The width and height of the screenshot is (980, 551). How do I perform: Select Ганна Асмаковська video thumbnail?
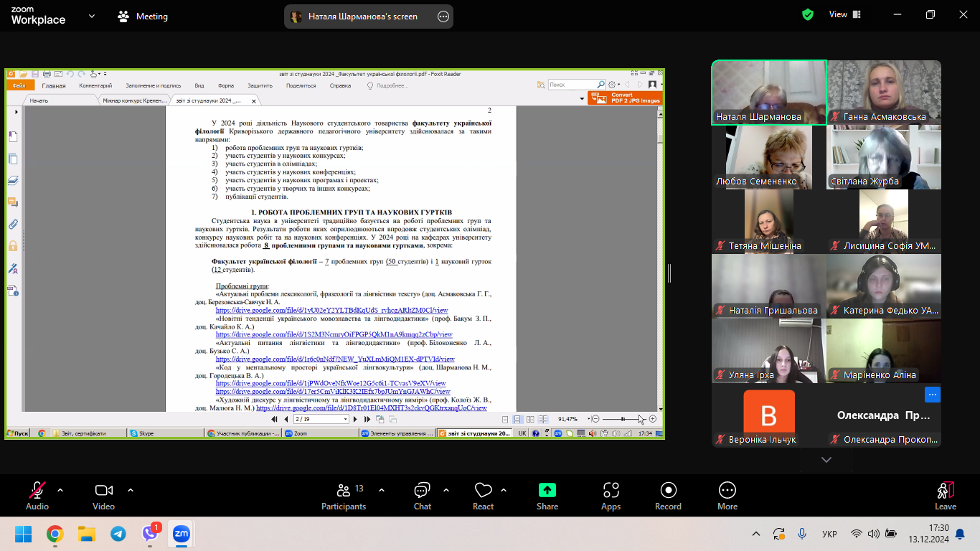pos(884,93)
